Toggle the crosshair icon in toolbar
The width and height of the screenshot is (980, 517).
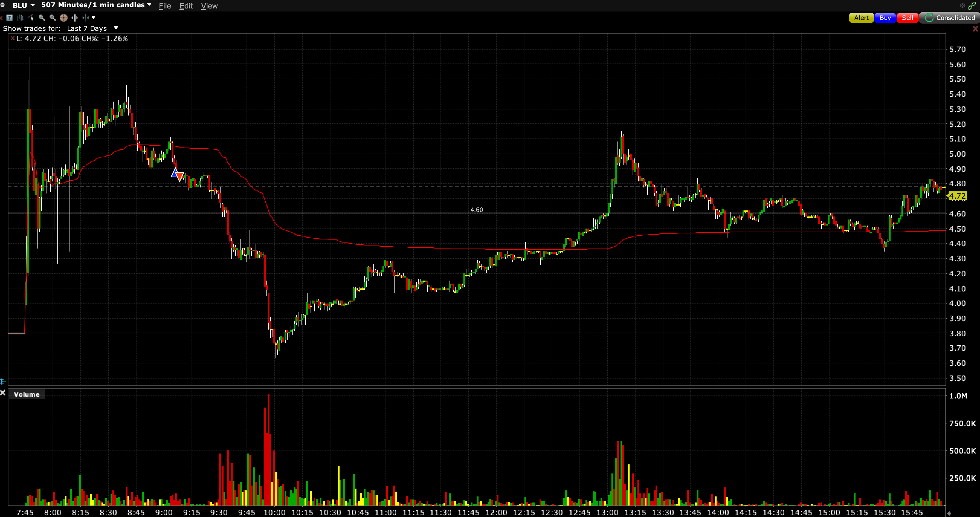click(63, 18)
